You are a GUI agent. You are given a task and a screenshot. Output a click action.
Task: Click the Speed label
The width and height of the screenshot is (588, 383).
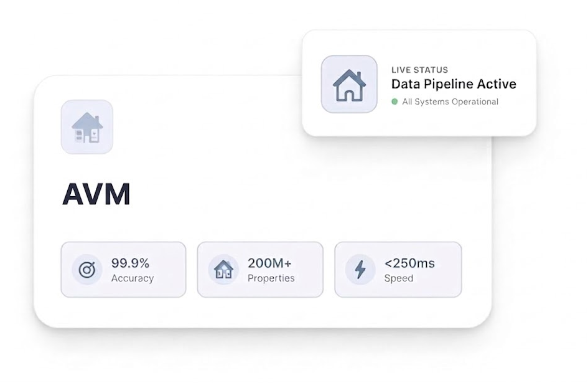click(399, 278)
